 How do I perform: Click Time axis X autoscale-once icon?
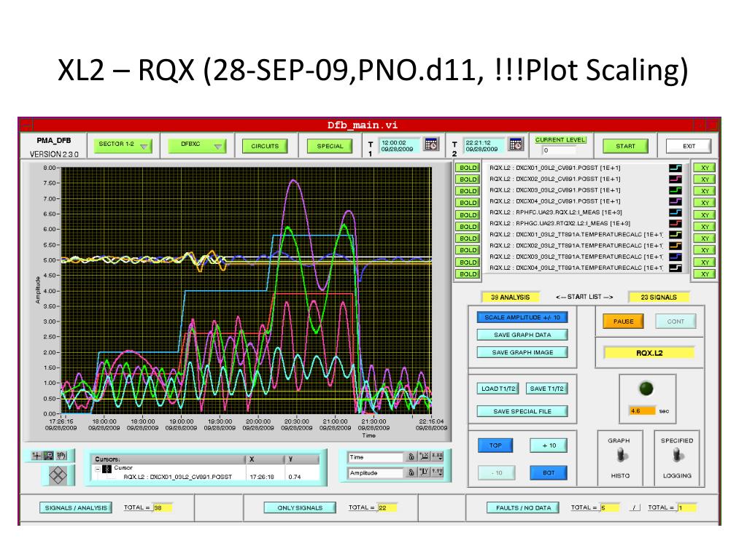point(424,456)
